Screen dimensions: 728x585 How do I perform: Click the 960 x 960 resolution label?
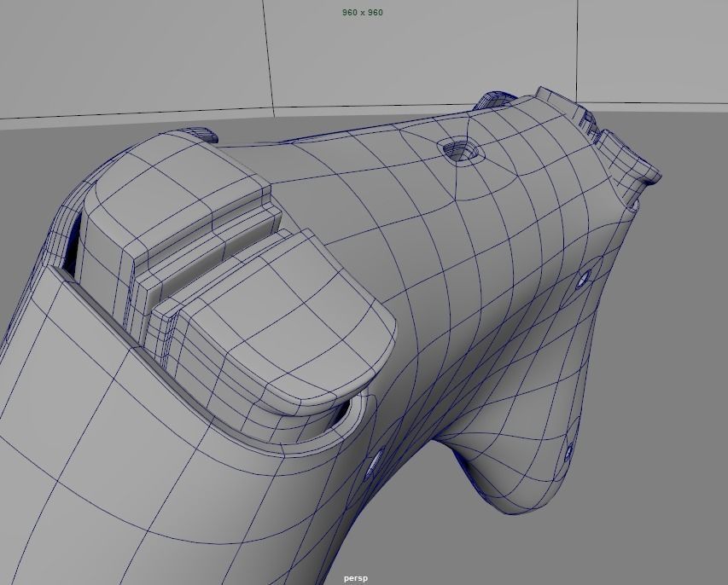pos(363,13)
